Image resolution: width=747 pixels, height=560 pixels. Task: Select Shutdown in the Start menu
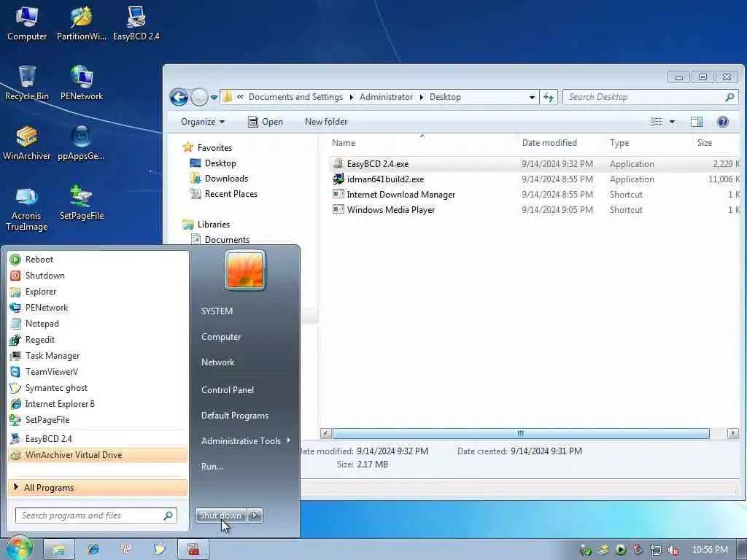tap(98, 276)
